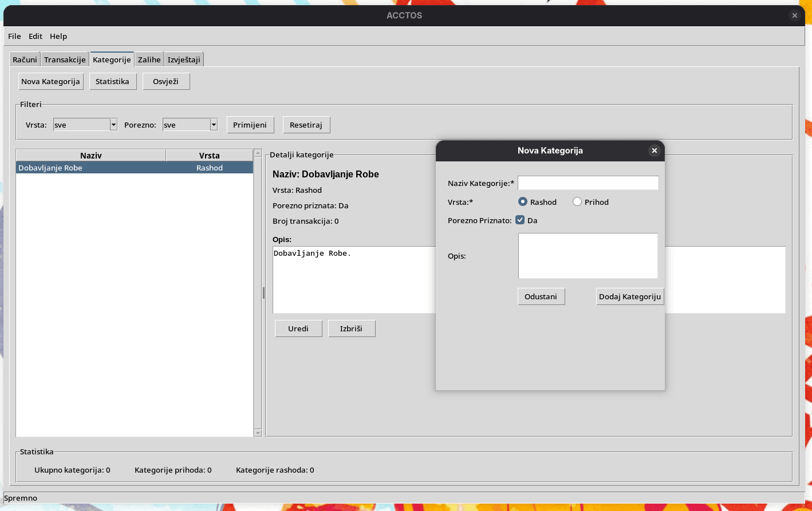812x511 pixels.
Task: Select the Prihod radio option
Action: (577, 202)
